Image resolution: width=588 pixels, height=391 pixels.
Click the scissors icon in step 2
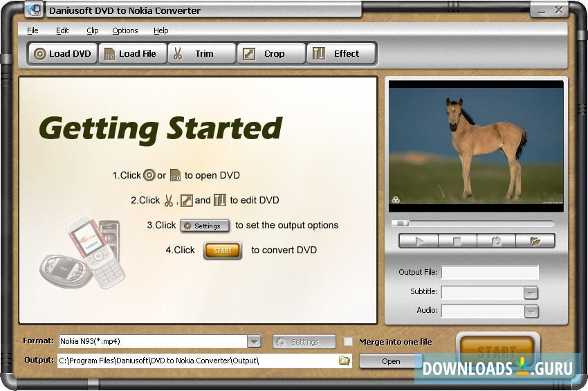(169, 201)
